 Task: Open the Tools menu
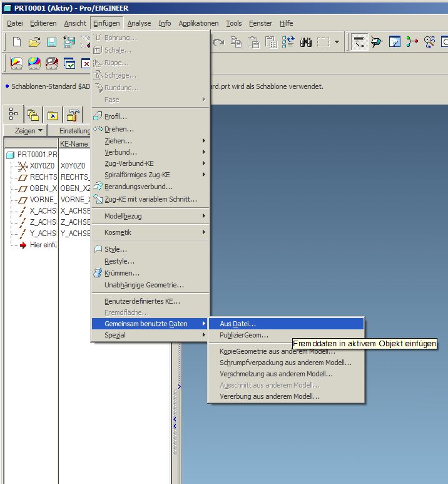click(233, 23)
